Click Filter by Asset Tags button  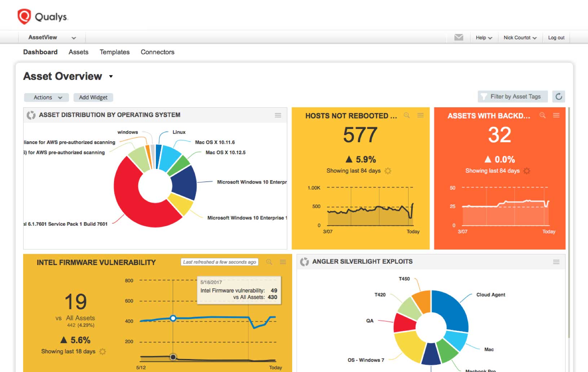click(513, 96)
